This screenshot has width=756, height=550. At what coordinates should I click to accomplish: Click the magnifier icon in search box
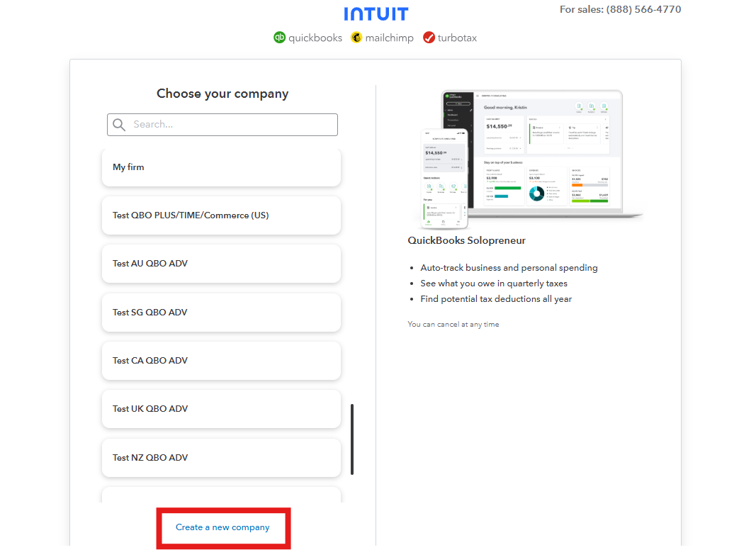(x=119, y=125)
